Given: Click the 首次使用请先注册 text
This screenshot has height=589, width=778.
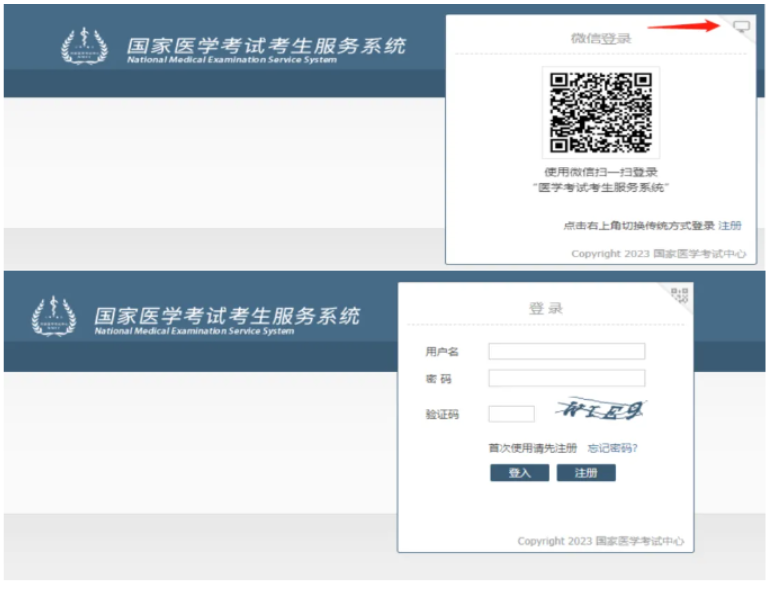Looking at the screenshot, I should [532, 449].
